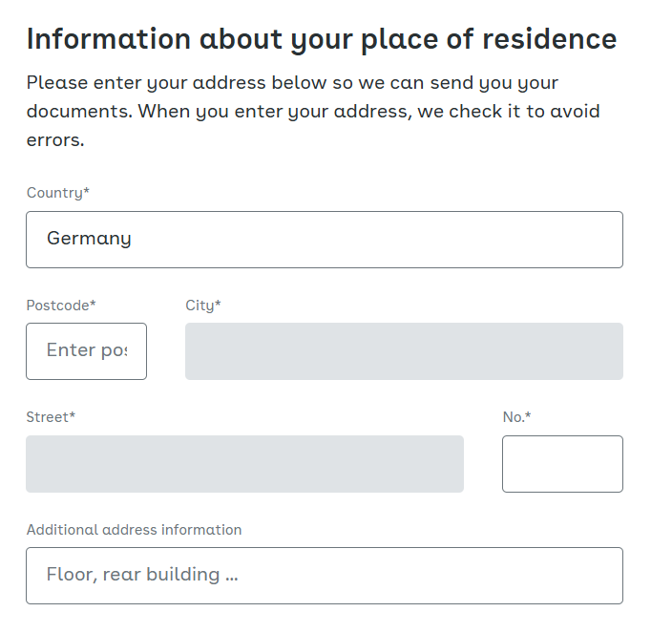Focus the Additional address information field
Screen dimensions: 672x633
click(x=325, y=576)
